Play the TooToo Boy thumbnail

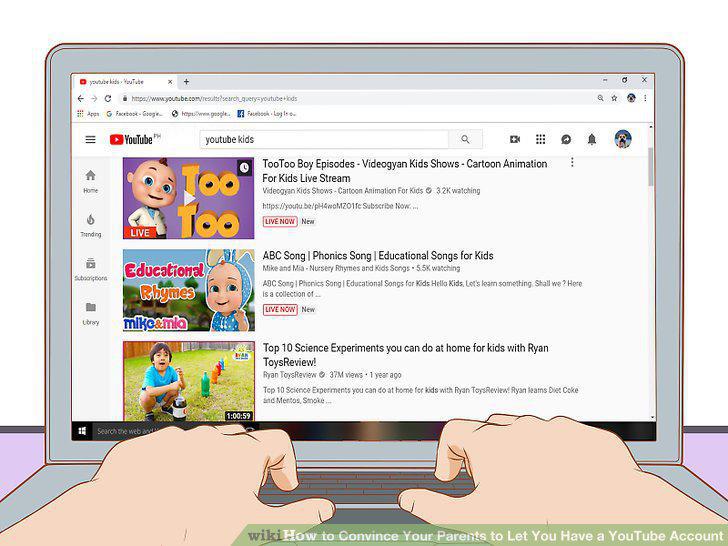point(188,198)
